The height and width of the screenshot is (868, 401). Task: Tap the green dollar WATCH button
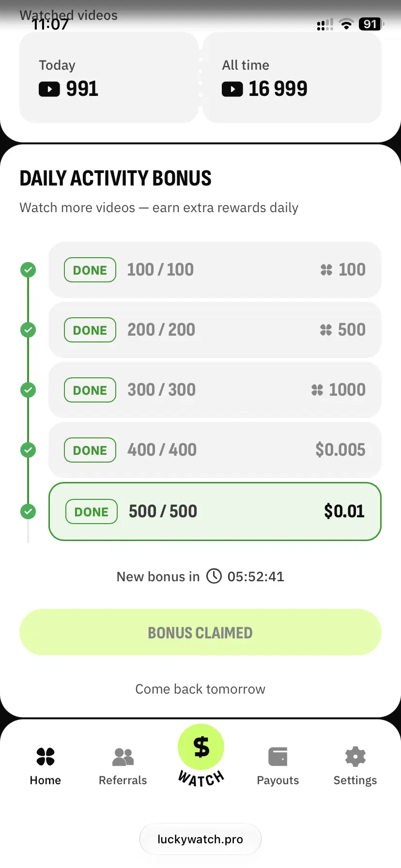[201, 747]
